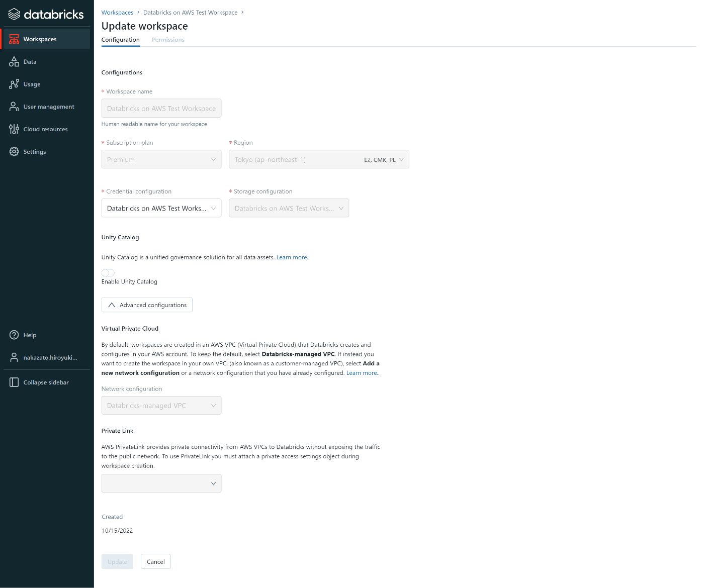Switch to the Permissions tab
This screenshot has width=704, height=588.
(x=168, y=40)
